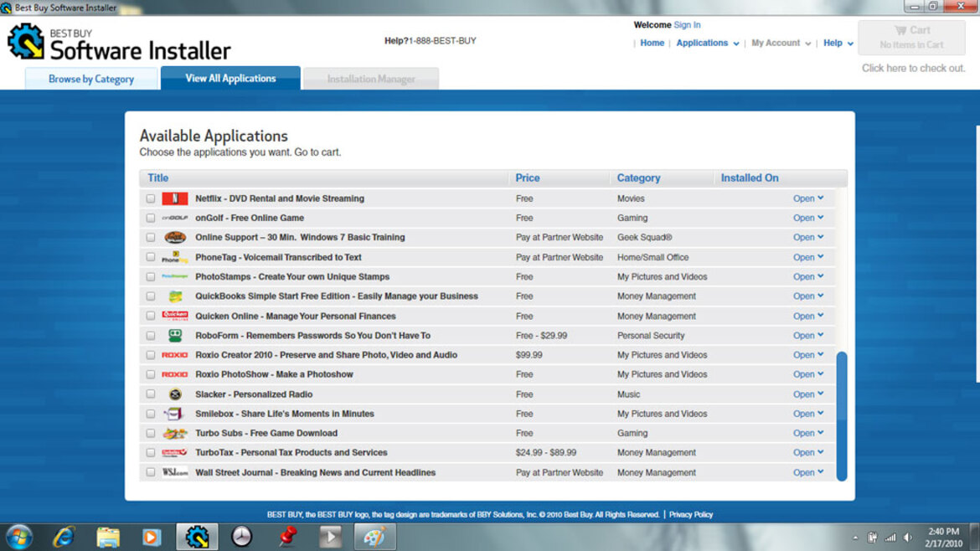Expand the Open dropdown for Turbo Subs
980x551 pixels.
click(x=808, y=433)
